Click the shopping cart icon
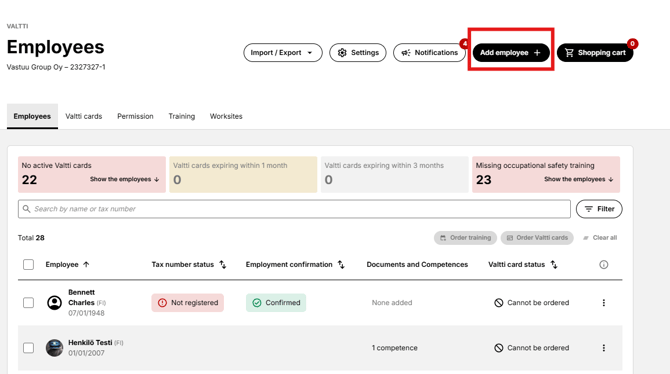 click(569, 53)
